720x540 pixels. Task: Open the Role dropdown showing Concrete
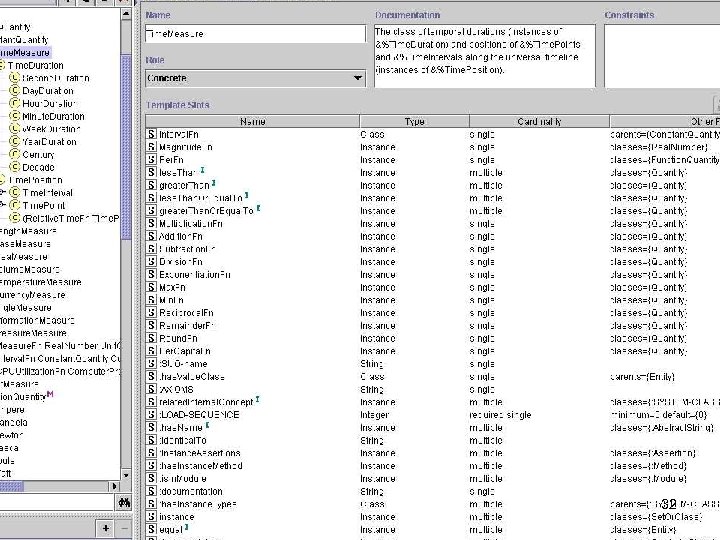(x=255, y=78)
